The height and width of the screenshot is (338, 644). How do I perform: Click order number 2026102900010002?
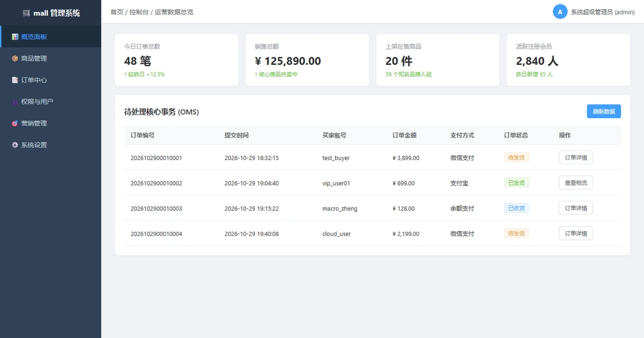(156, 183)
